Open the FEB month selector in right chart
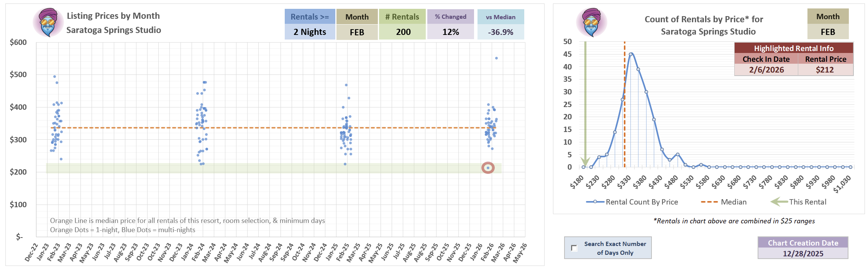Screen dimensions: 868x269 click(828, 32)
